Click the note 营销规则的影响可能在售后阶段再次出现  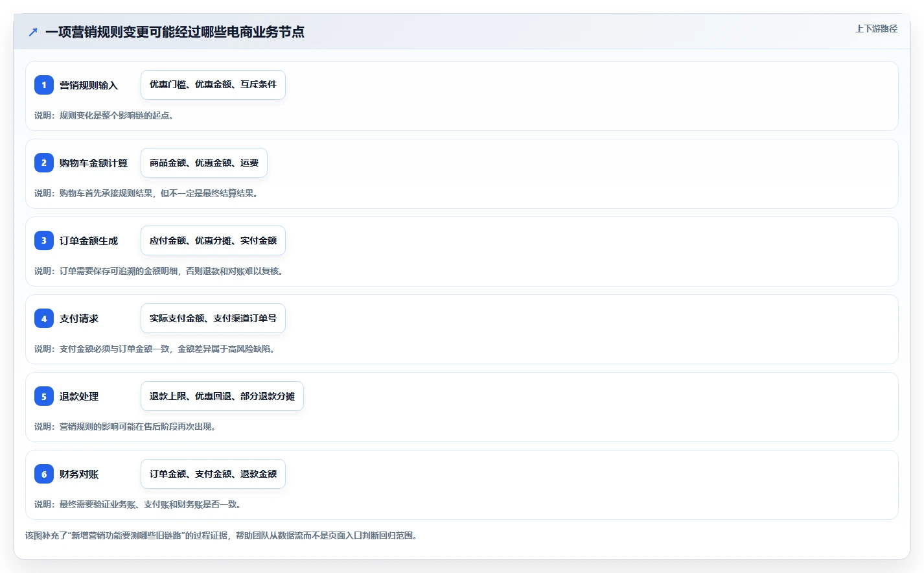coord(125,427)
